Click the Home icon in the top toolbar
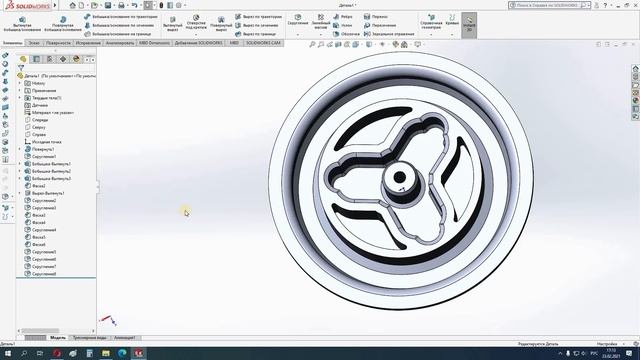The height and width of the screenshot is (360, 640). click(72, 5)
